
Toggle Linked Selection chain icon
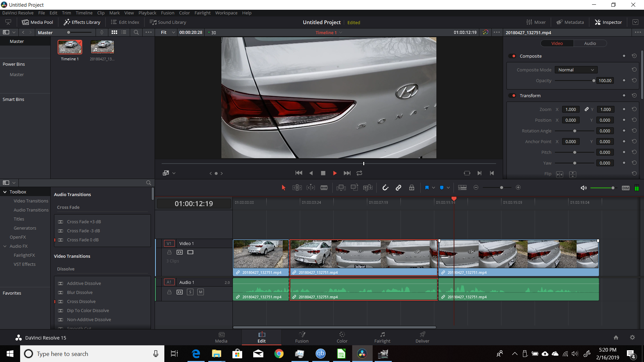398,188
